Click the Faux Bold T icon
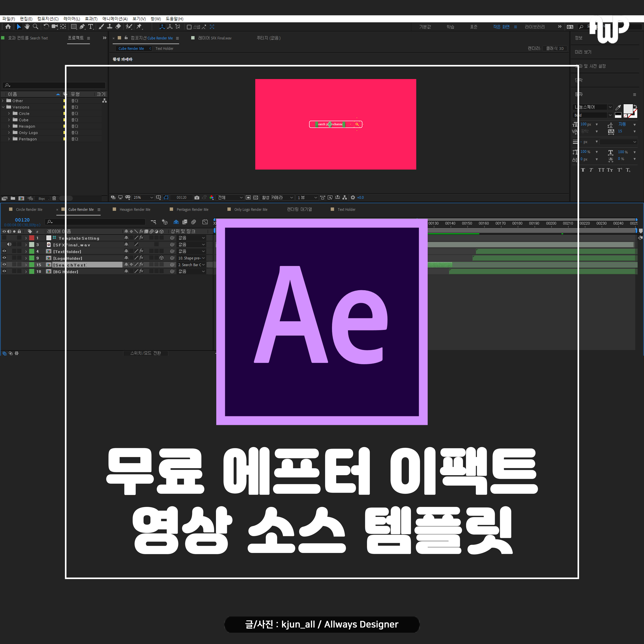The width and height of the screenshot is (644, 644). point(583,170)
